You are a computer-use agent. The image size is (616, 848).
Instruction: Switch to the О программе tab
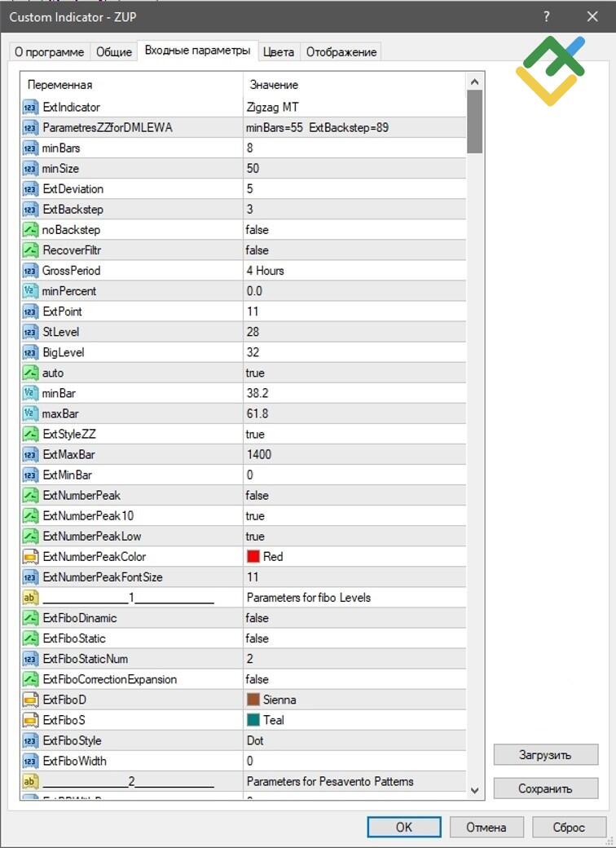pos(49,52)
